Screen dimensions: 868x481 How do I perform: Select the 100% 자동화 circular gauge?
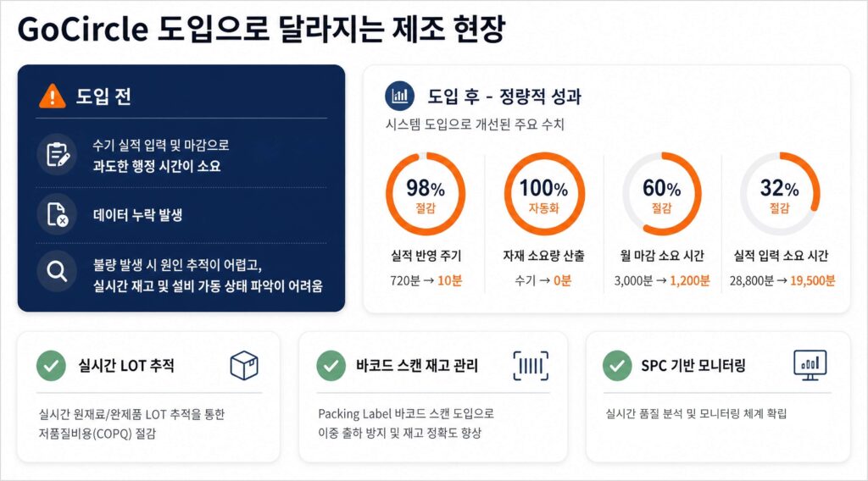(544, 194)
